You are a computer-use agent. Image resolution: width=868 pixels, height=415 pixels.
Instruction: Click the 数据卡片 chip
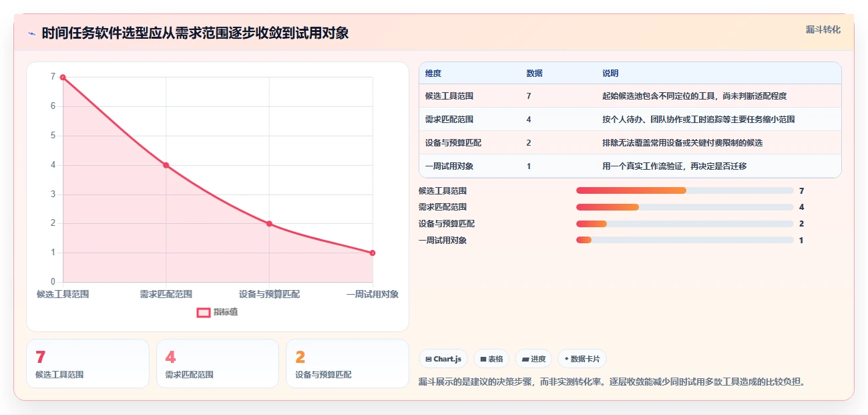coord(582,359)
